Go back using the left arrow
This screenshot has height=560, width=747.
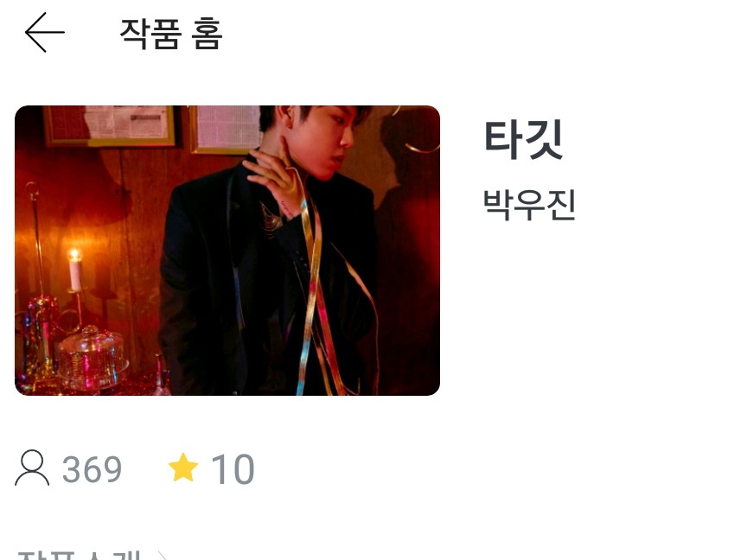coord(44,32)
